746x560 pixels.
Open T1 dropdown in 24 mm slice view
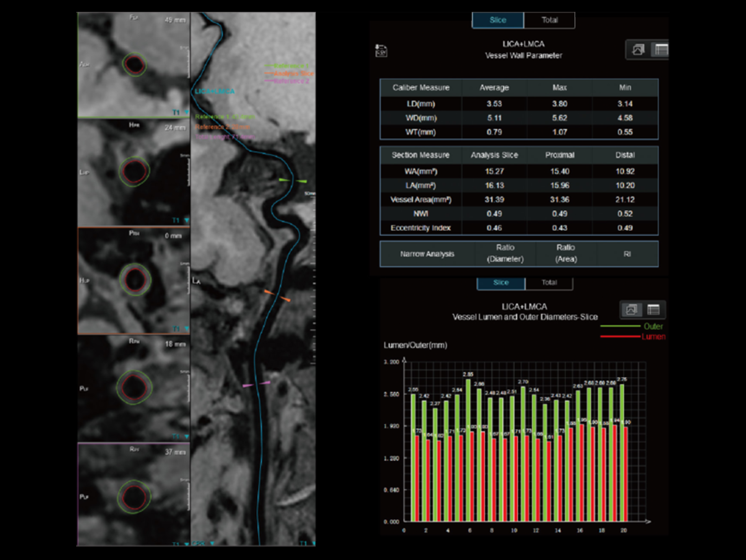pyautogui.click(x=187, y=220)
